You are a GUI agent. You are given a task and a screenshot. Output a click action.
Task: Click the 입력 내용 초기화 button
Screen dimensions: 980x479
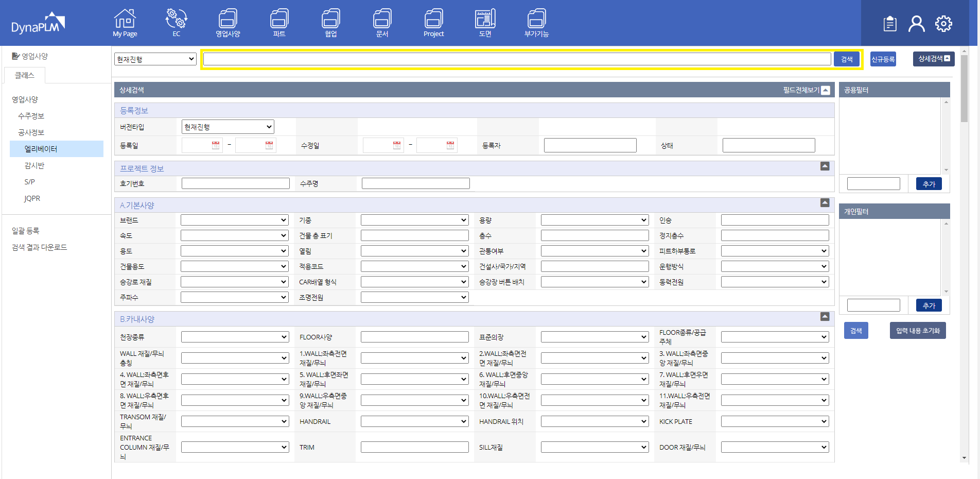point(918,331)
